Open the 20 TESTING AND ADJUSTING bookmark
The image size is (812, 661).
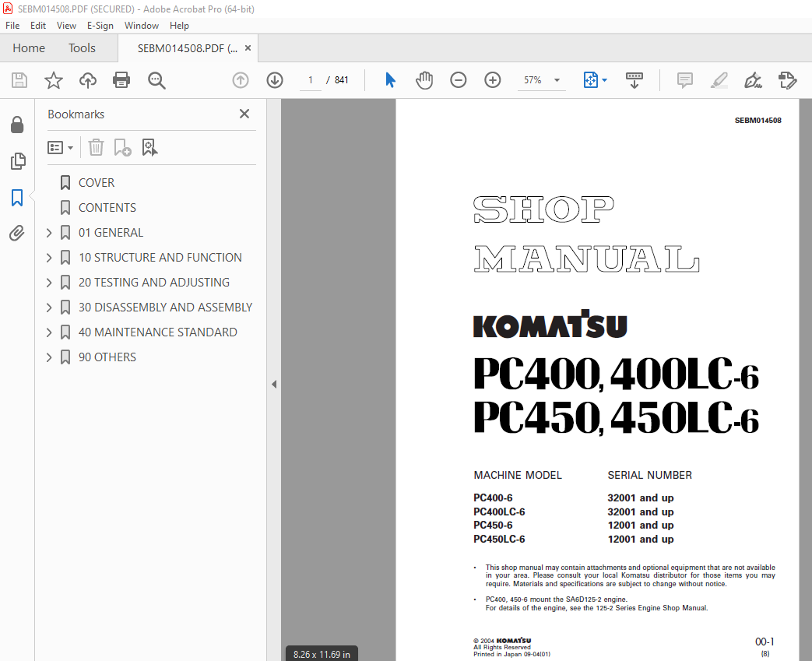(x=154, y=283)
